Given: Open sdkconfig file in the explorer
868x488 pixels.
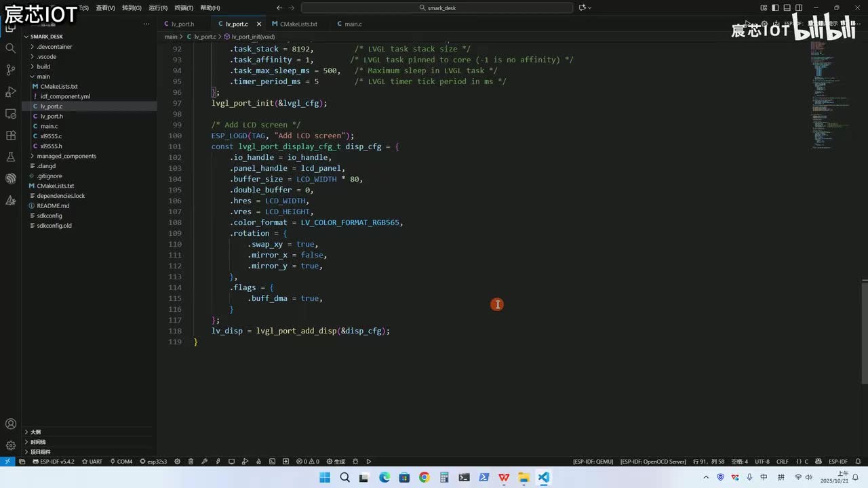Looking at the screenshot, I should click(90, 216).
